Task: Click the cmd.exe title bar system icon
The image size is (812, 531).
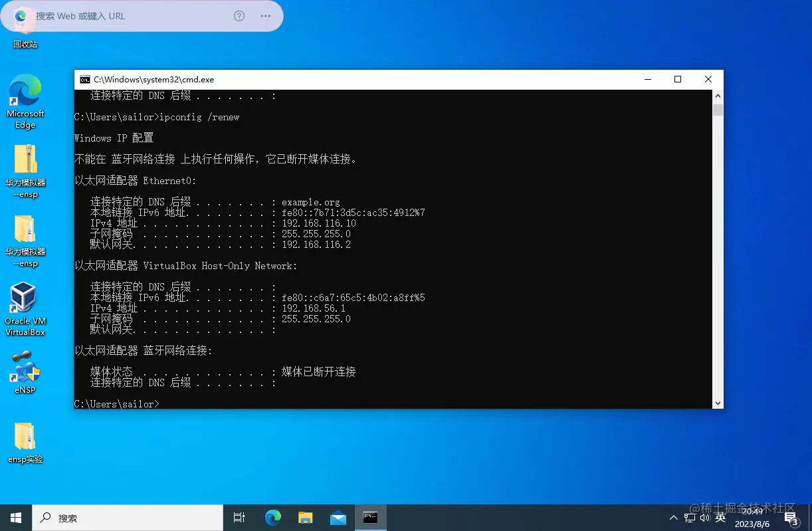Action: [84, 80]
